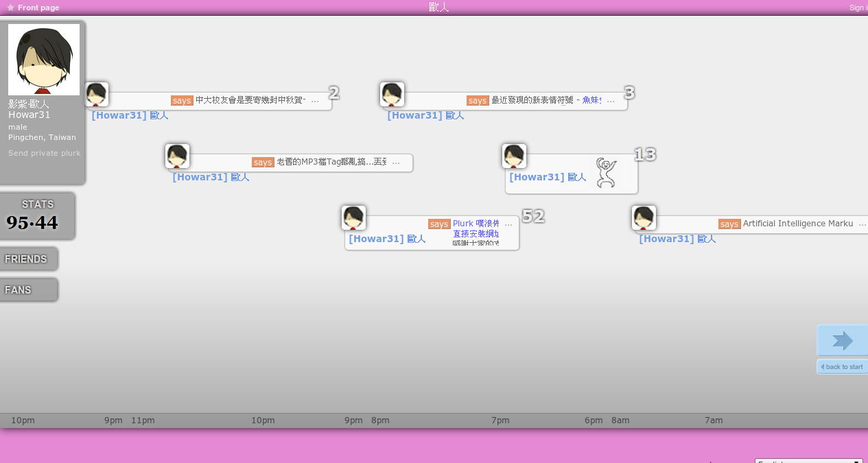Click the 'back to start' button
Screen dimensions: 868x463
click(842, 367)
